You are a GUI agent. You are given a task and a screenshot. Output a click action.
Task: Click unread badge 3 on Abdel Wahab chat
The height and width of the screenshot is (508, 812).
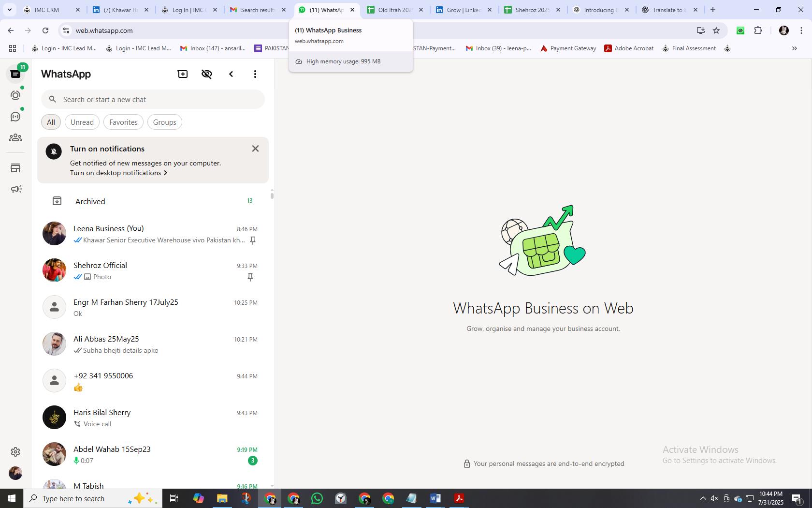[x=253, y=461]
